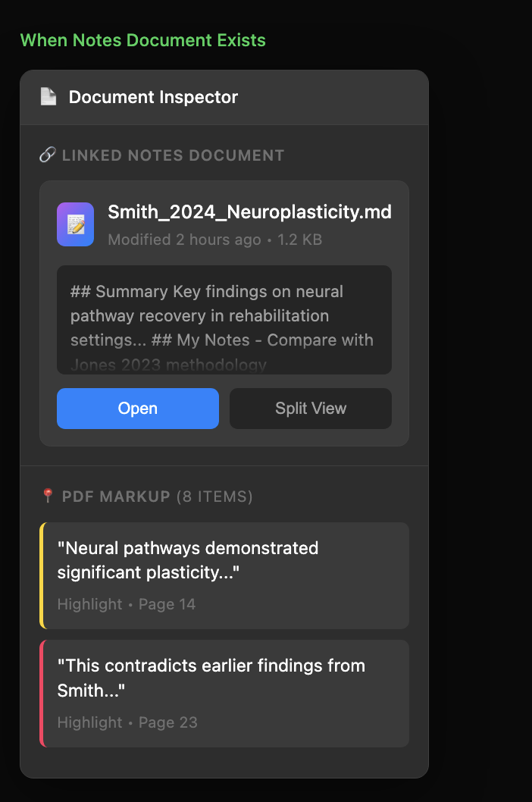Click the "When Notes Document Exists" green heading
The height and width of the screenshot is (802, 532).
(x=142, y=40)
